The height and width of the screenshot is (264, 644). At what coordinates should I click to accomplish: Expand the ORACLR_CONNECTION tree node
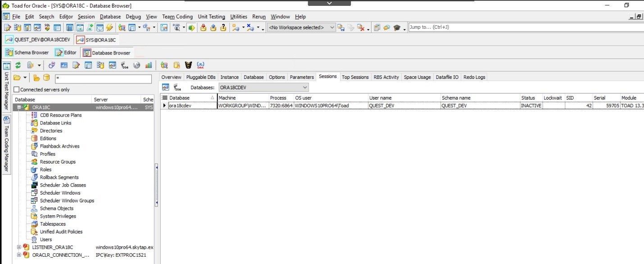[19, 255]
